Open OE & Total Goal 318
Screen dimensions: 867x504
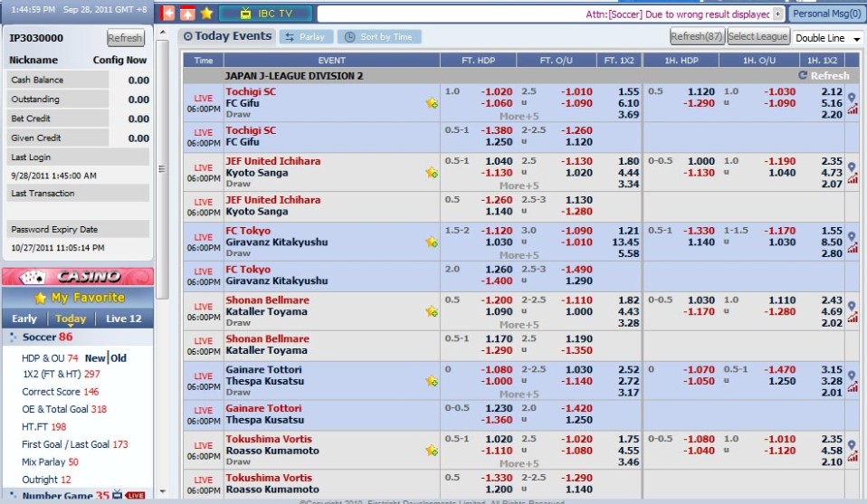[64, 410]
